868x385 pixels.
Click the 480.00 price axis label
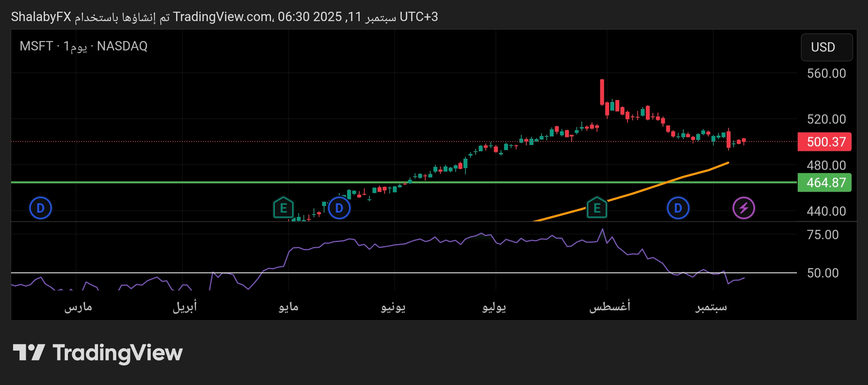[x=826, y=165]
